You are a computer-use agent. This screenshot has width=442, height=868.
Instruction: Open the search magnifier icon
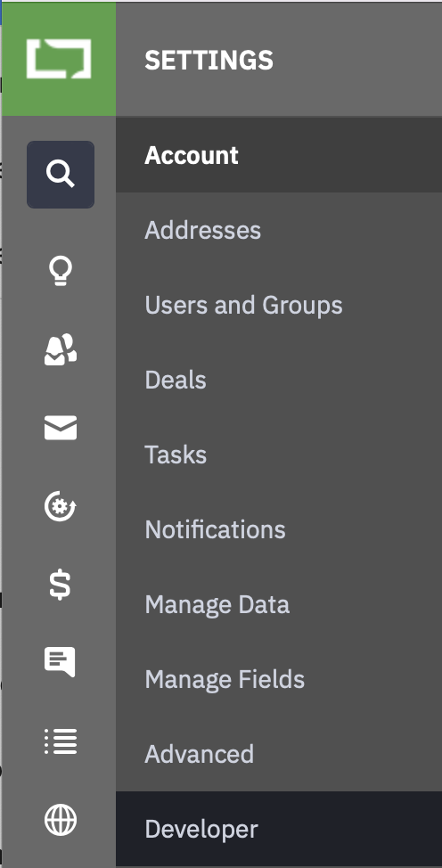61,175
